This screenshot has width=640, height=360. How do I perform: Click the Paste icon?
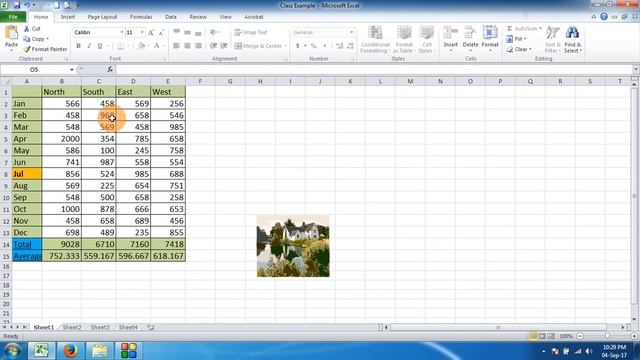[x=11, y=33]
